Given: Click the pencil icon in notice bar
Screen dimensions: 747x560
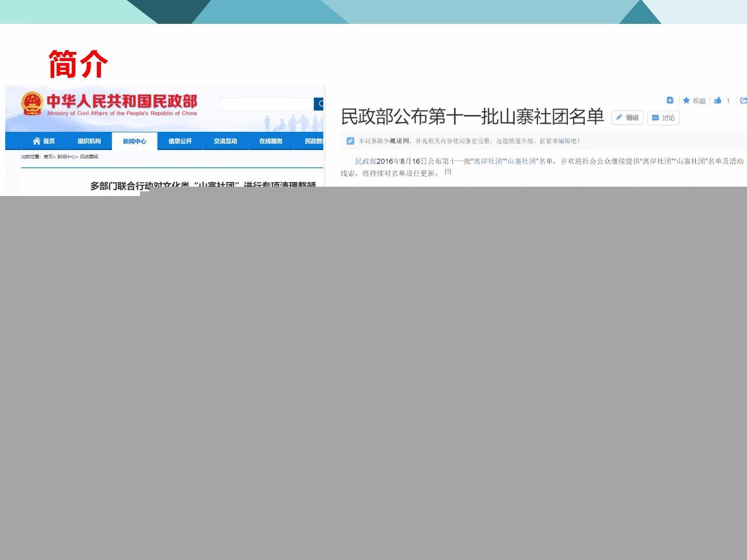Looking at the screenshot, I should point(350,141).
